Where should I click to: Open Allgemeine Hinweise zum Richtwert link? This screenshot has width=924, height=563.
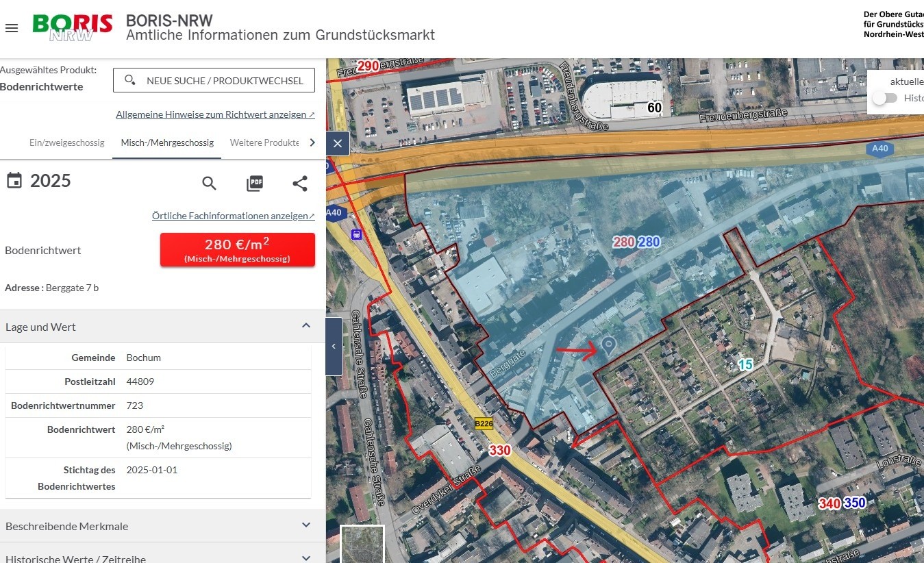tap(215, 114)
